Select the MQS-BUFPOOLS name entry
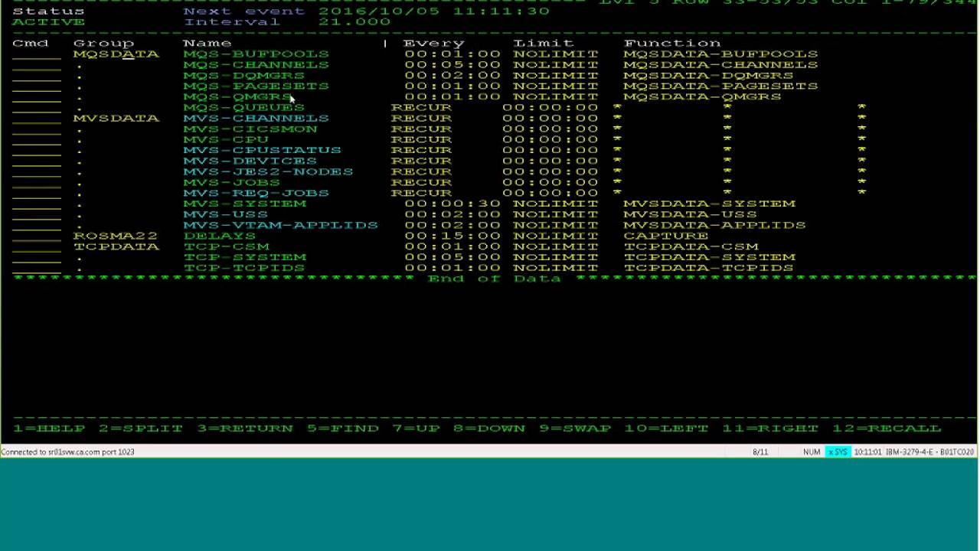 tap(256, 54)
